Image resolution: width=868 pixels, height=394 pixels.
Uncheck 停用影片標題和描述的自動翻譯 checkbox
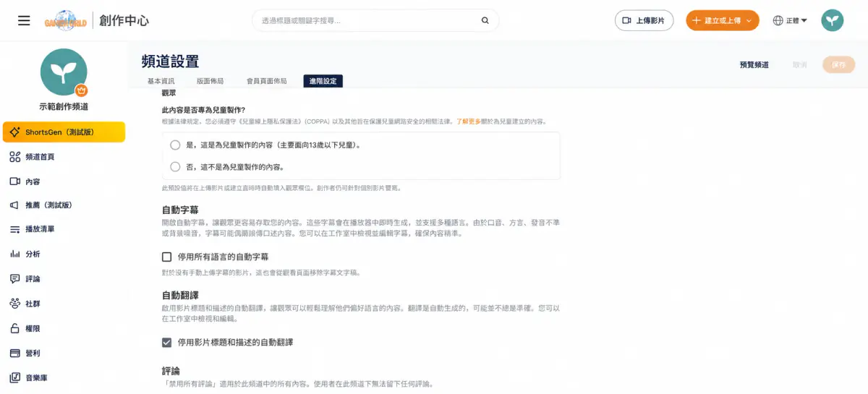click(166, 342)
